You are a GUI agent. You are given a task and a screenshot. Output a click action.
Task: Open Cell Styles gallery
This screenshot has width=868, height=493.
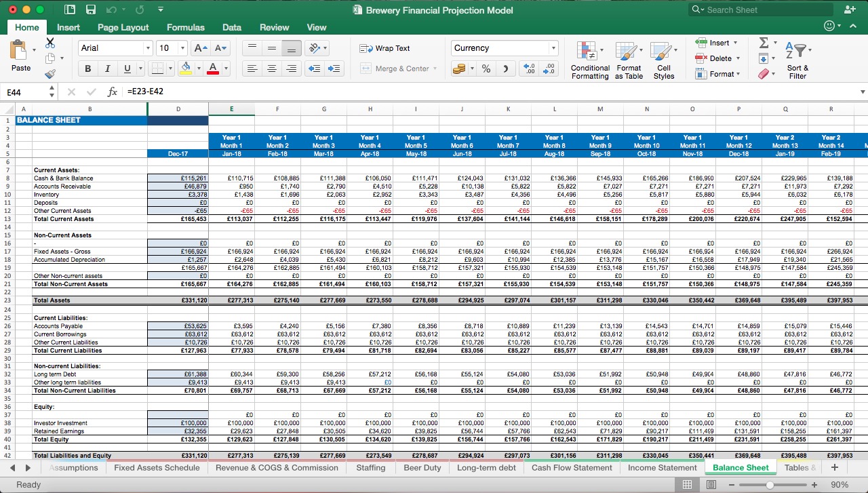[x=663, y=61]
